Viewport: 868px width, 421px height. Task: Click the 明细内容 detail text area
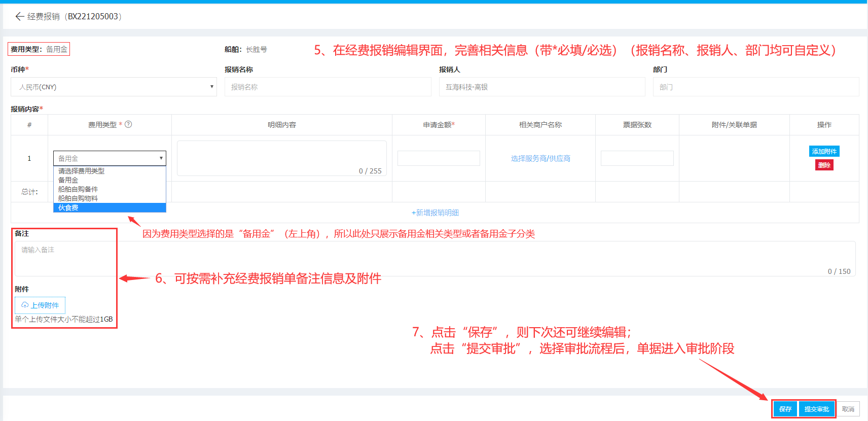click(x=282, y=158)
